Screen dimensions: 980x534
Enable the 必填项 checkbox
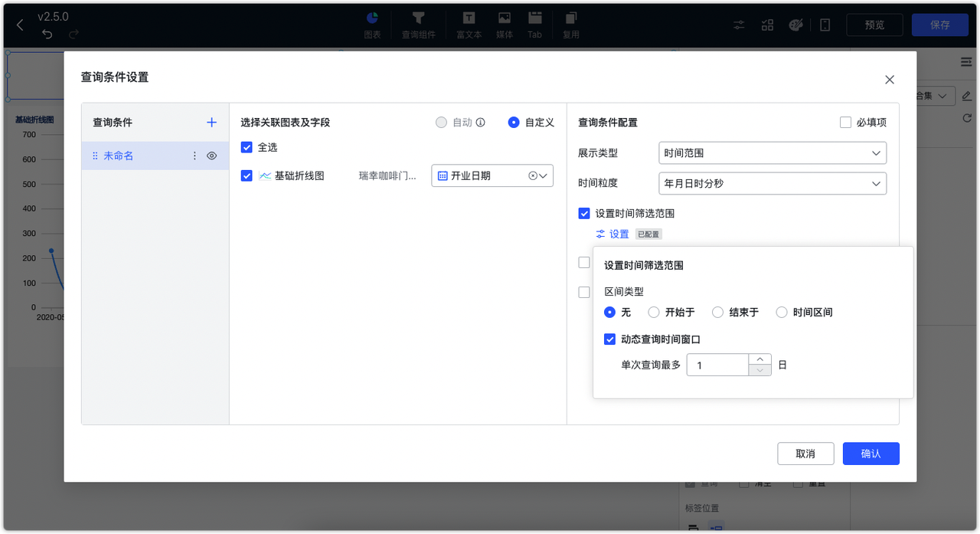(x=845, y=123)
